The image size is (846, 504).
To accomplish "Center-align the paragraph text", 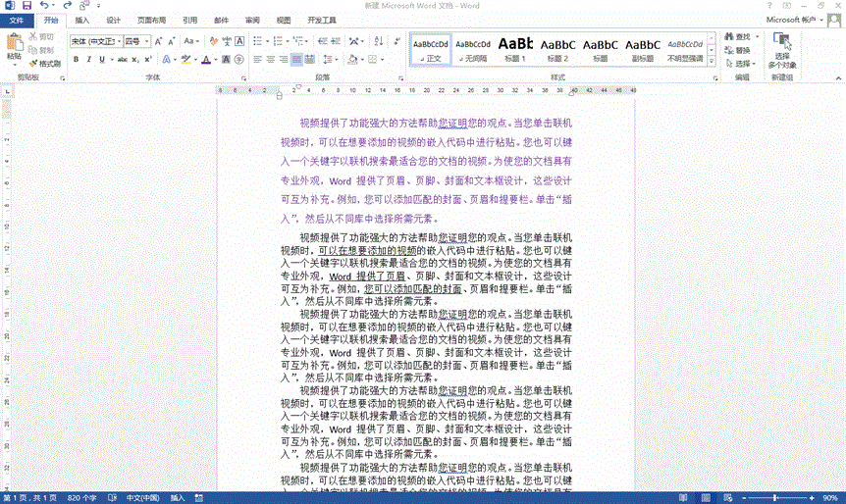I will pyautogui.click(x=270, y=60).
